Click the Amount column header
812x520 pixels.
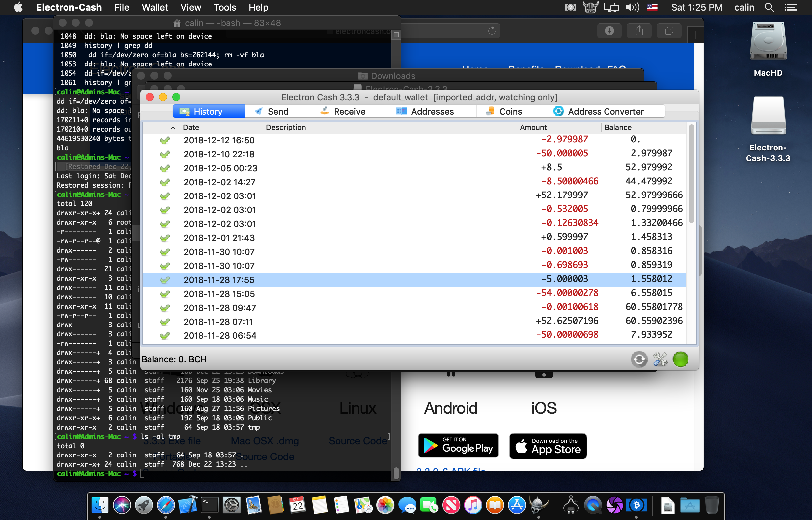coord(559,127)
